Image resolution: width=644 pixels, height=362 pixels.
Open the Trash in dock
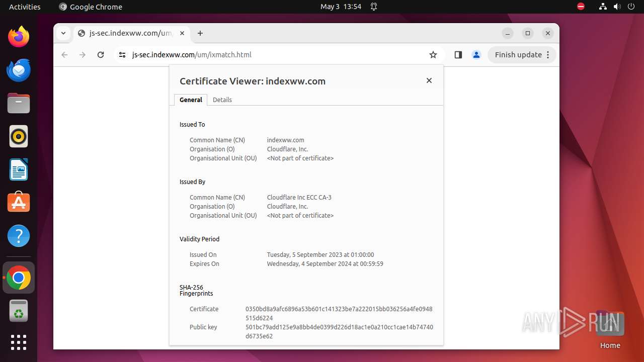pyautogui.click(x=19, y=311)
